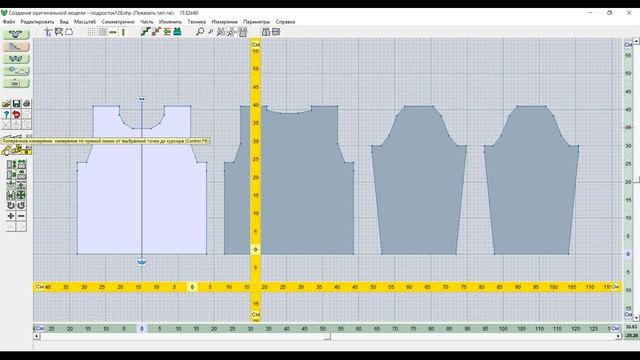Image resolution: width=640 pixels, height=360 pixels.
Task: Click the teal vest icon in toolbar
Action: click(x=177, y=32)
